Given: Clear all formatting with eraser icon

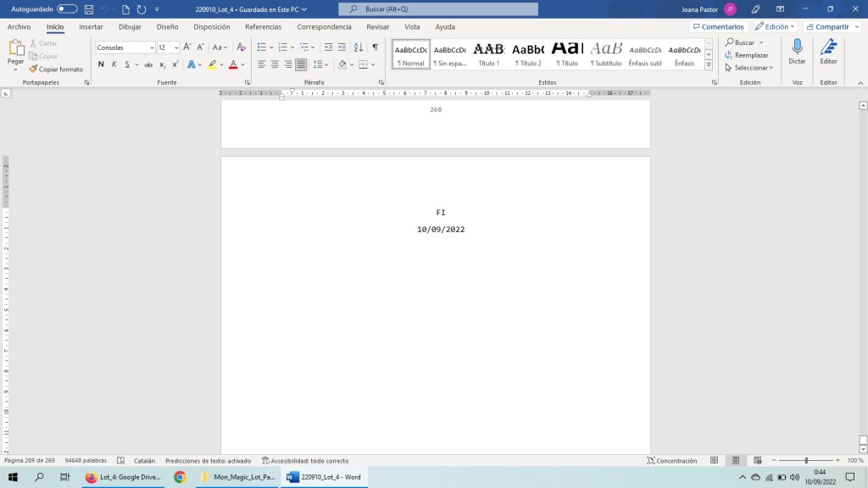Looking at the screenshot, I should pyautogui.click(x=242, y=47).
